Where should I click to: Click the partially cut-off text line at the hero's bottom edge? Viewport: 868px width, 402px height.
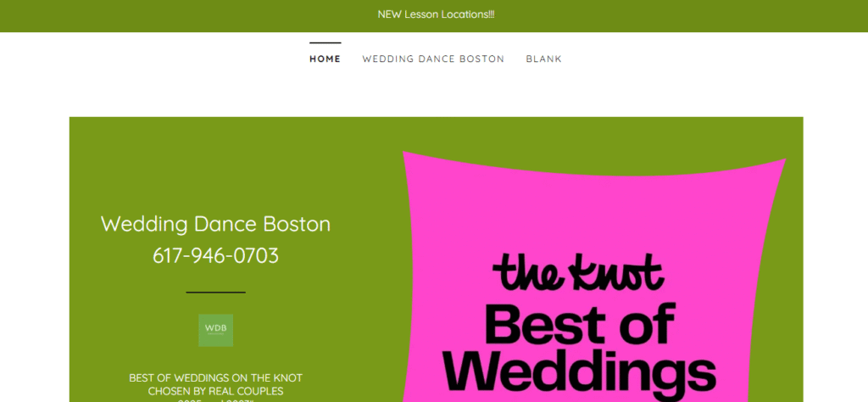215,400
